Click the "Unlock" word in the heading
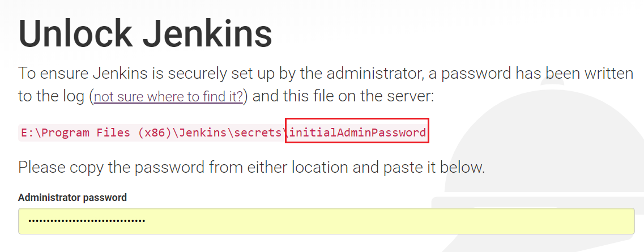The height and width of the screenshot is (252, 644). click(72, 34)
